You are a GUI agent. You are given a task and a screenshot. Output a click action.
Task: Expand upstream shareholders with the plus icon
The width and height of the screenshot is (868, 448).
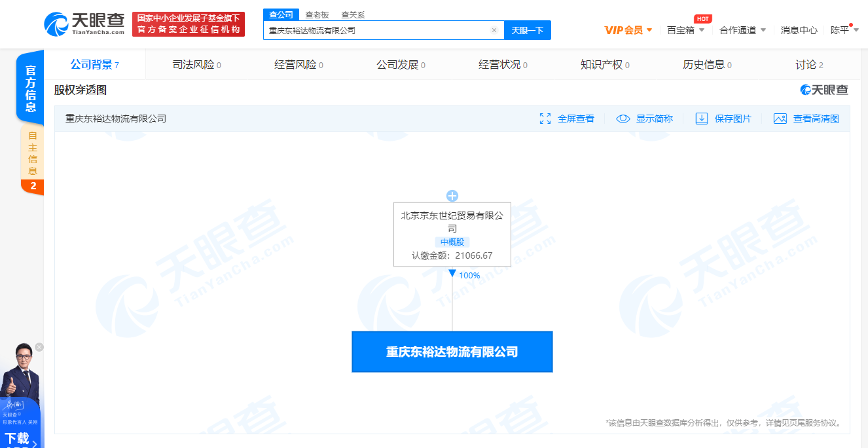point(452,196)
